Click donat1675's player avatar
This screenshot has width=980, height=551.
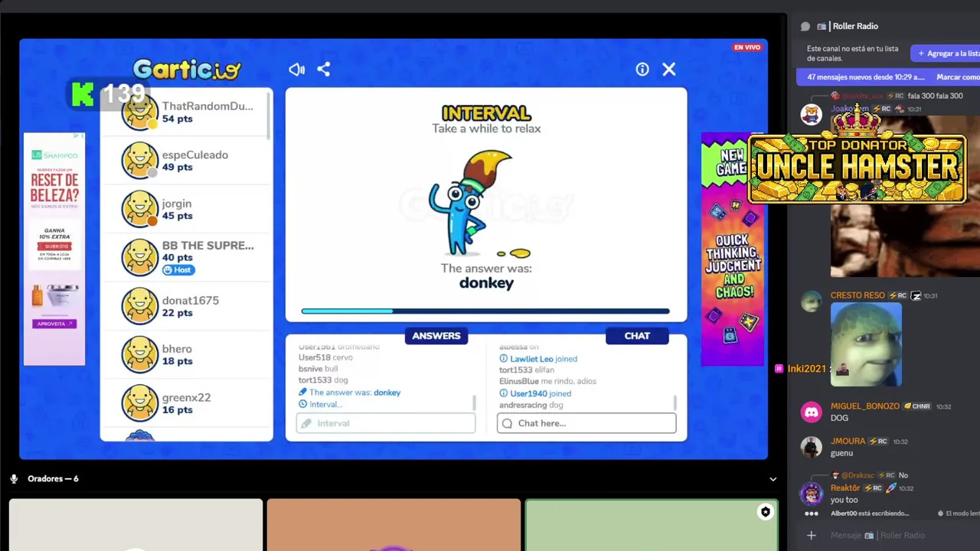(140, 306)
